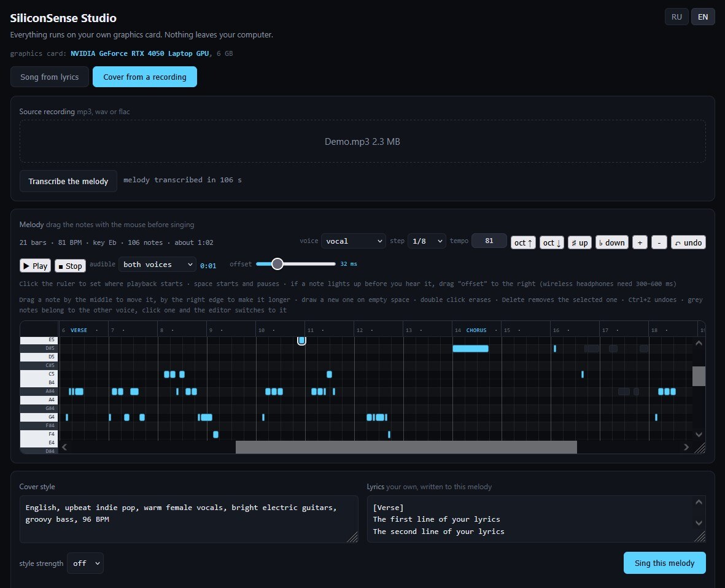Click the piano roll scroll right arrow

(x=686, y=447)
